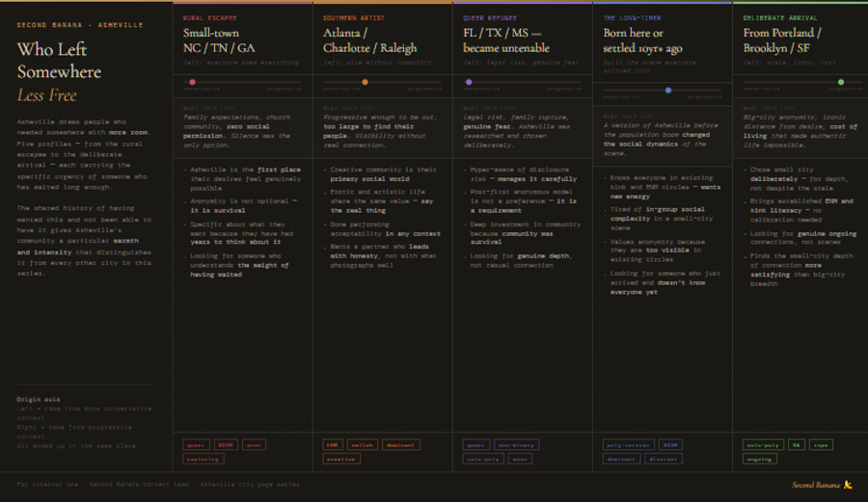Image resolution: width=868 pixels, height=502 pixels.
Task: Click the purple 'solo-poly' tag under Queer Refugee
Action: coord(483,459)
